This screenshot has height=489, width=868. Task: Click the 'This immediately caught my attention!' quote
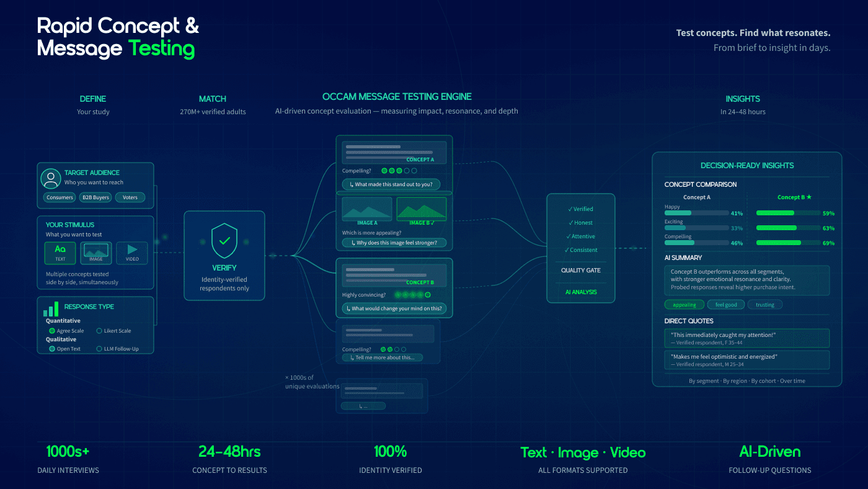click(746, 338)
